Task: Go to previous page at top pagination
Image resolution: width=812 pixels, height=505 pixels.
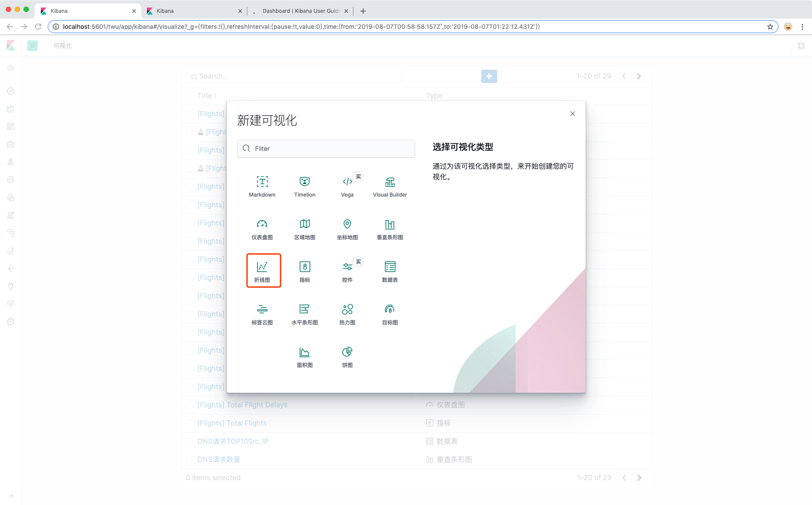Action: tap(624, 76)
